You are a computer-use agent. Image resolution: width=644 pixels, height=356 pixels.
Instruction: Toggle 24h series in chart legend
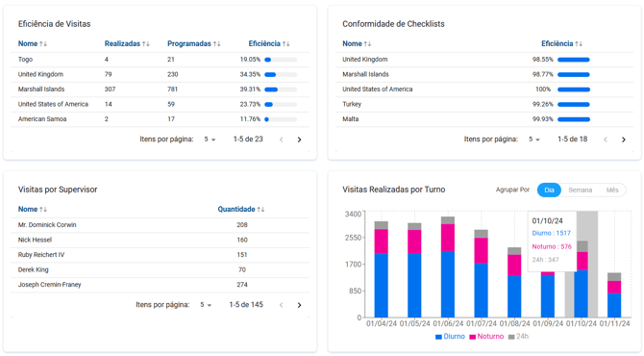(x=518, y=337)
